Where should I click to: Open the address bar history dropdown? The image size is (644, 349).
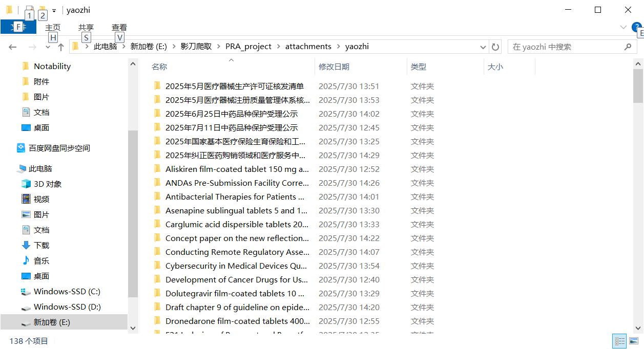(483, 47)
